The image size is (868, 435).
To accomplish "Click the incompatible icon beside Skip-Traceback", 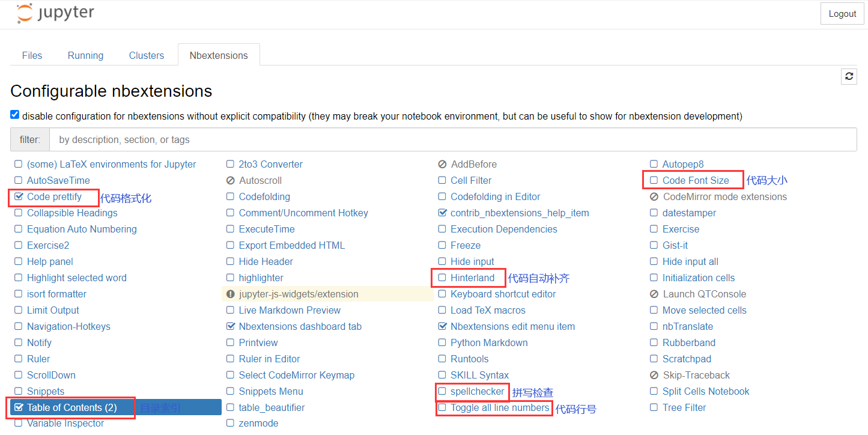I will (x=654, y=376).
